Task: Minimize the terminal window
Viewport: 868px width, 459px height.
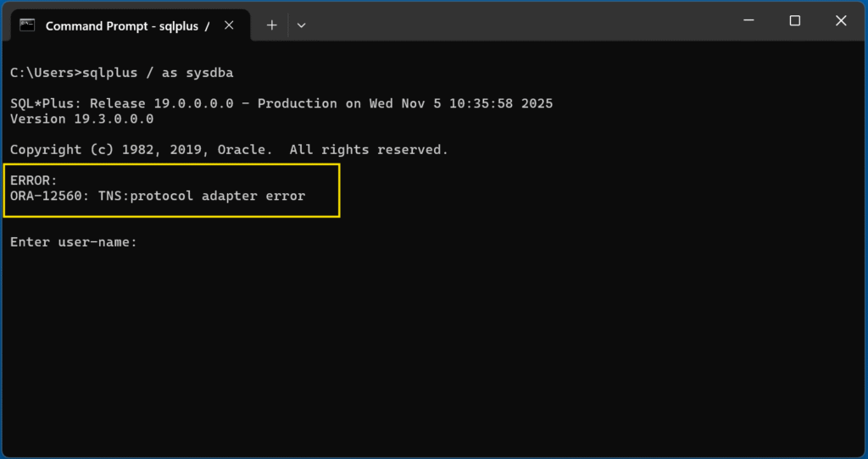Action: point(748,21)
